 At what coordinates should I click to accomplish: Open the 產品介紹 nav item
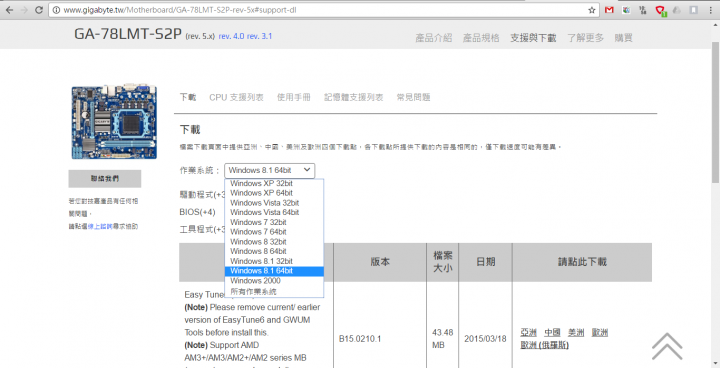[x=433, y=38]
